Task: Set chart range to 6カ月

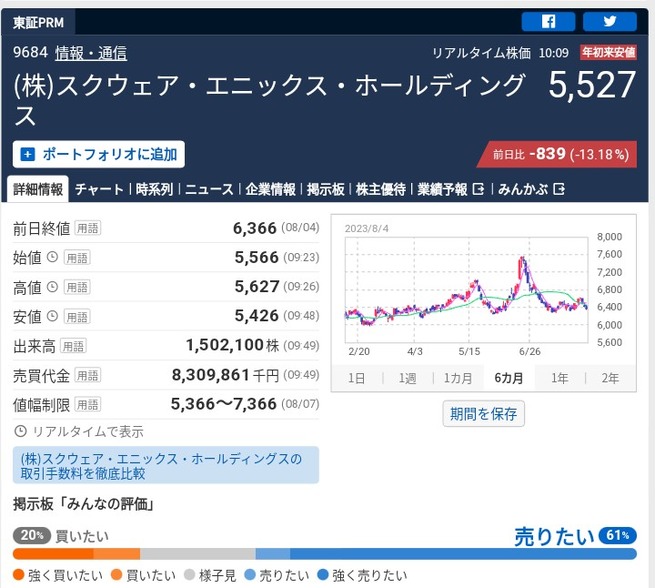Action: (x=509, y=378)
